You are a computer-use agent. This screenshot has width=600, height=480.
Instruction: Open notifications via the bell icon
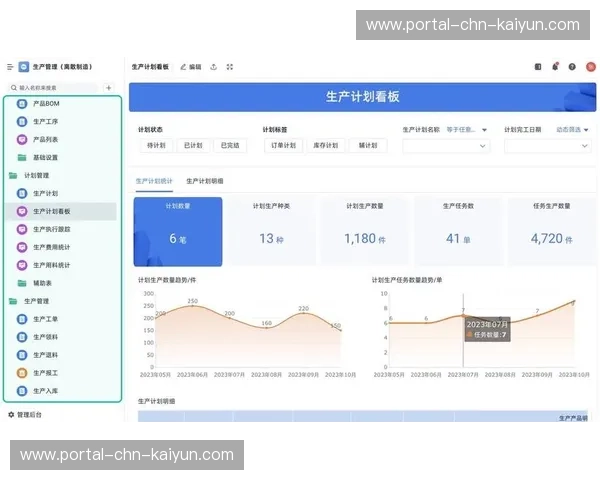555,67
